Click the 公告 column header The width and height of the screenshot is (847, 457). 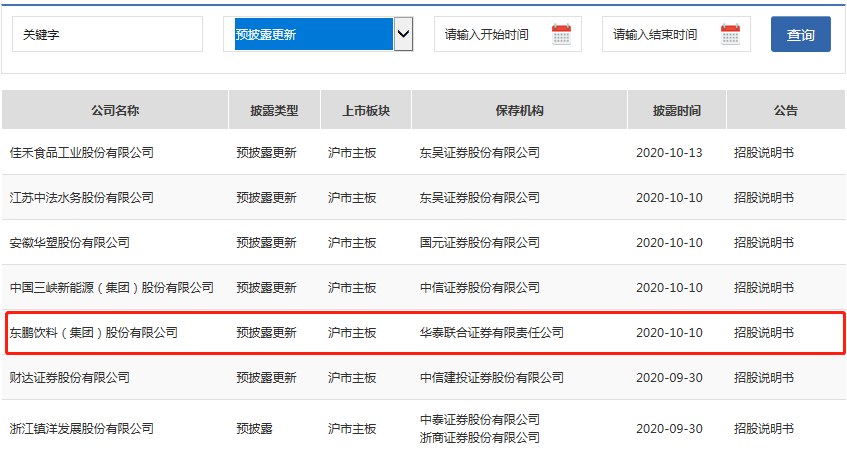pyautogui.click(x=786, y=110)
